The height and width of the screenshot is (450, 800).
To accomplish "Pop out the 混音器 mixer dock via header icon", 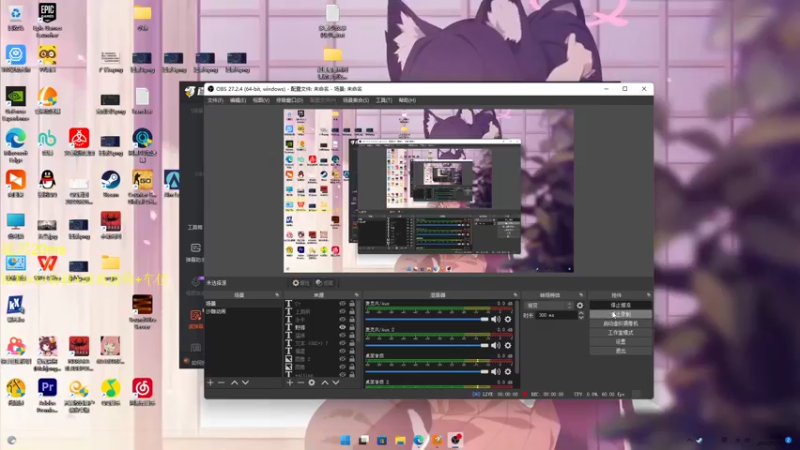I will click(515, 295).
